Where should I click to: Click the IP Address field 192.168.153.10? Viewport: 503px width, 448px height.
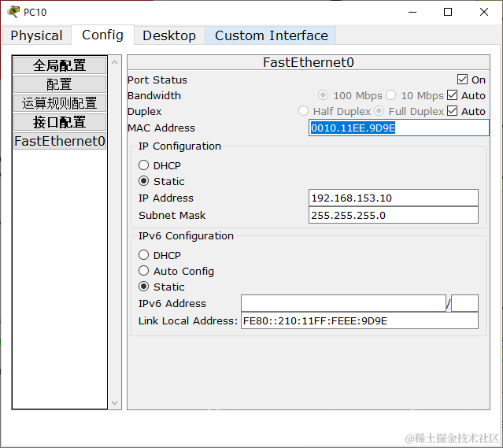394,198
